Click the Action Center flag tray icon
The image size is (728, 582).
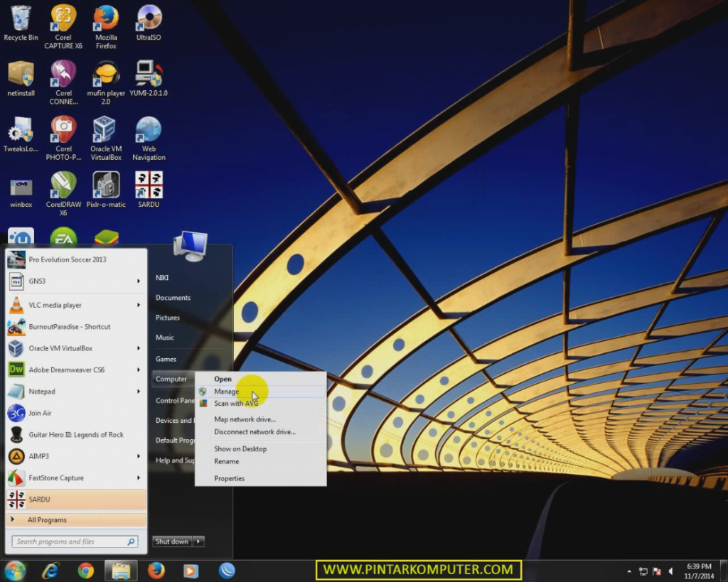(657, 571)
